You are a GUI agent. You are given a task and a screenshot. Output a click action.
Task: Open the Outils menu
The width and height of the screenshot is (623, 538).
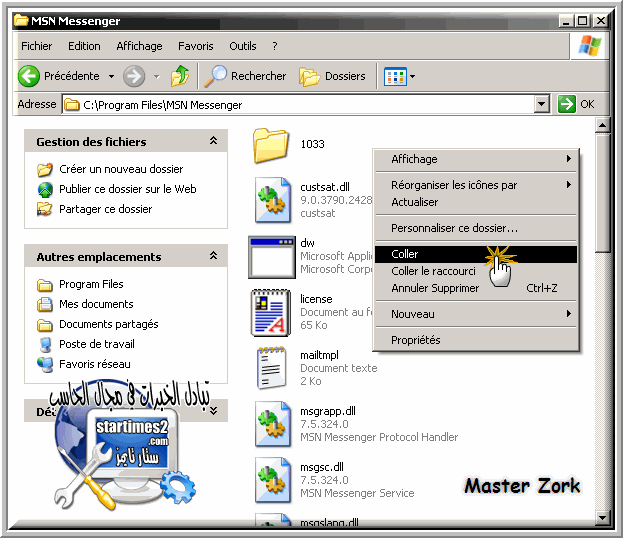point(242,46)
